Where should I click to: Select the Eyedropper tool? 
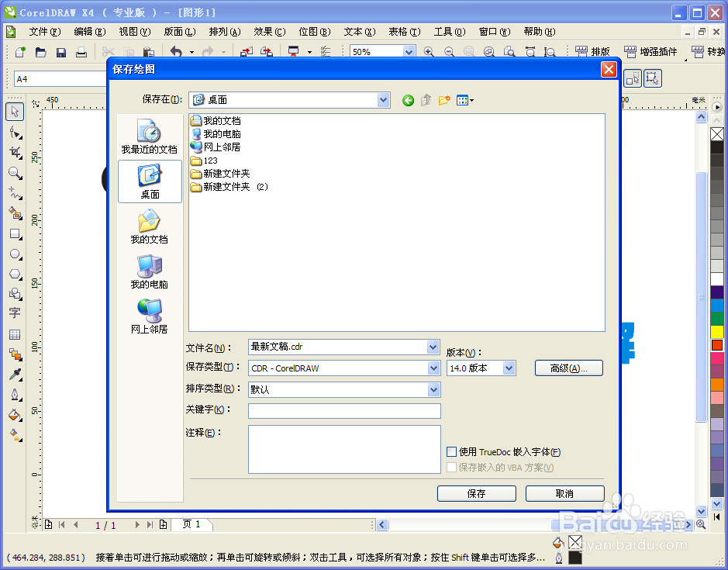[x=15, y=375]
